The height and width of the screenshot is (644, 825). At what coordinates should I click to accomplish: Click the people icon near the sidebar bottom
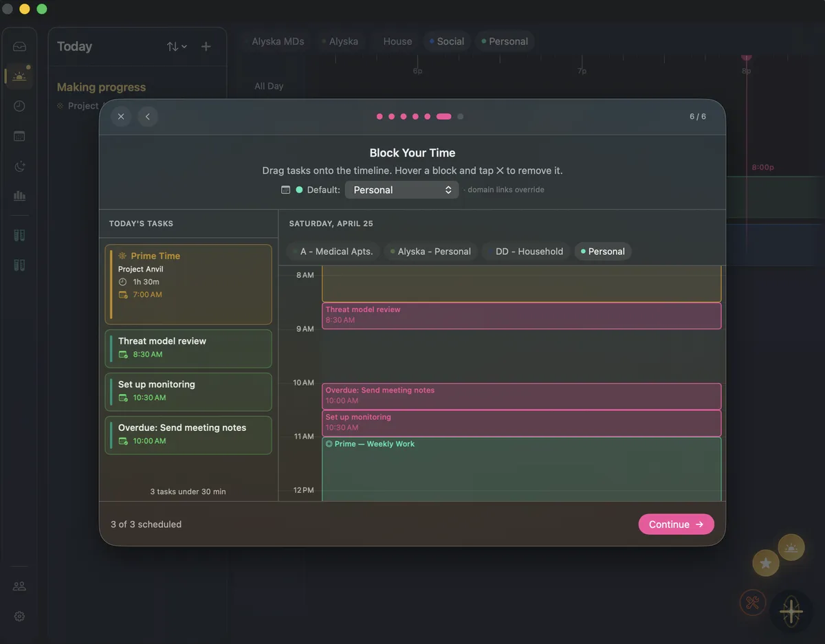point(19,586)
